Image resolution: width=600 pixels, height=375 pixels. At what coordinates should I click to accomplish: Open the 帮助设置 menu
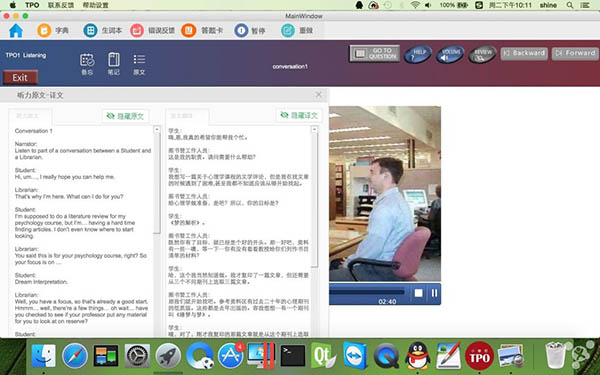(95, 5)
